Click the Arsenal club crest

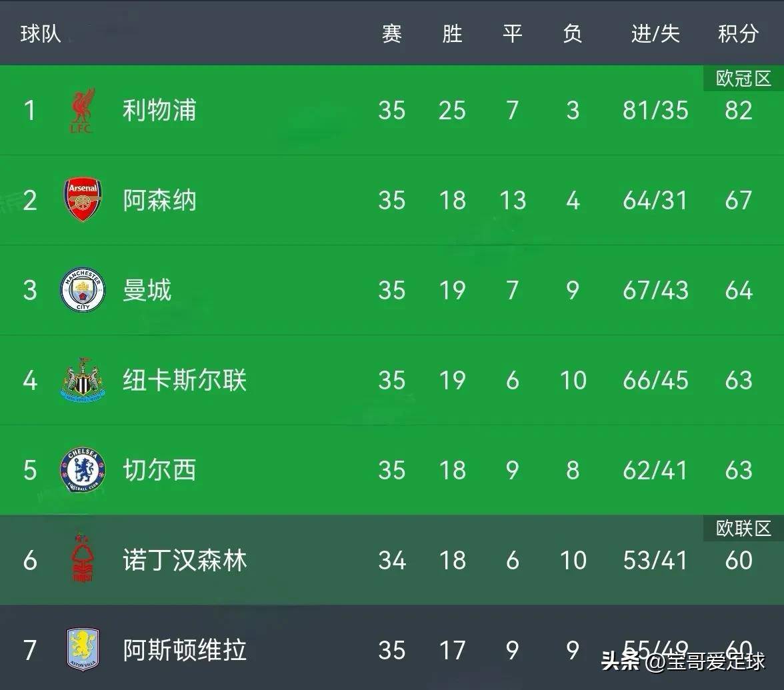pos(83,200)
